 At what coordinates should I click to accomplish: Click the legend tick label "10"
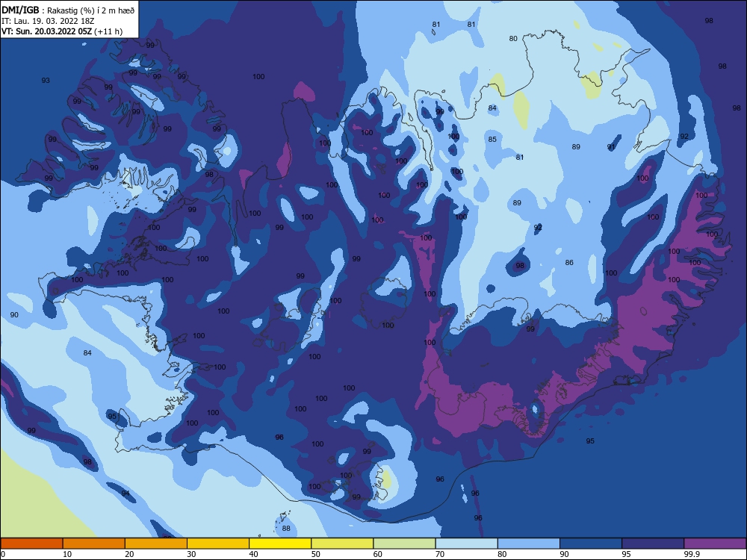67,554
